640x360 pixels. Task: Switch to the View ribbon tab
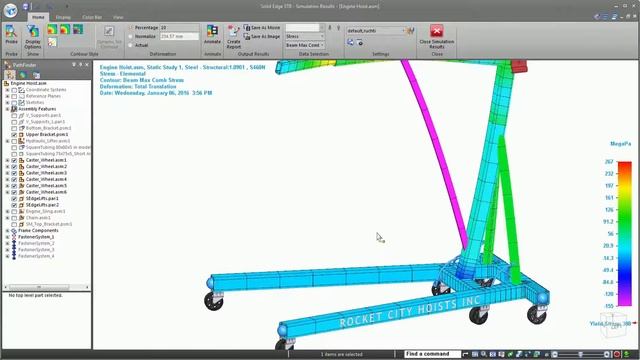(118, 17)
